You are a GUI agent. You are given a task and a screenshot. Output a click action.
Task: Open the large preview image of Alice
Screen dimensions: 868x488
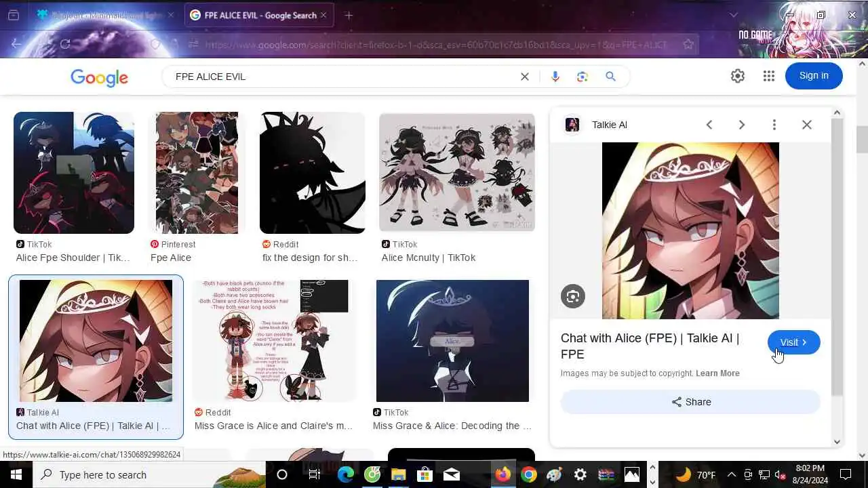point(690,230)
